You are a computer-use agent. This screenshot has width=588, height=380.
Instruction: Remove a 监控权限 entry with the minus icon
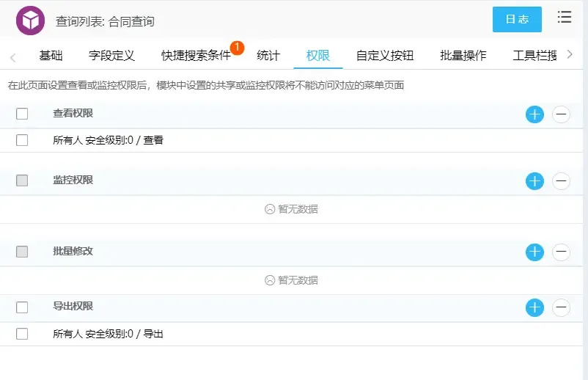click(x=561, y=181)
